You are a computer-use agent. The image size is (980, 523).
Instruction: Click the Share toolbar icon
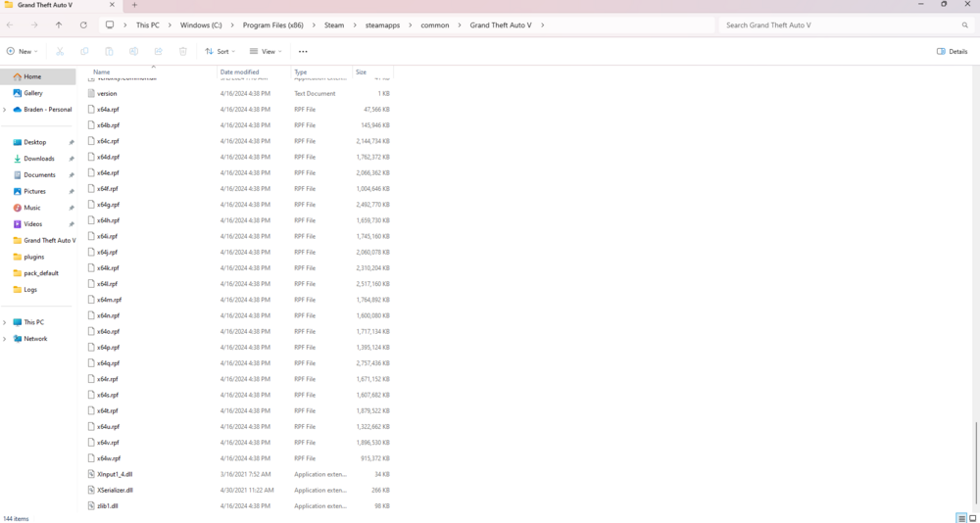click(158, 51)
